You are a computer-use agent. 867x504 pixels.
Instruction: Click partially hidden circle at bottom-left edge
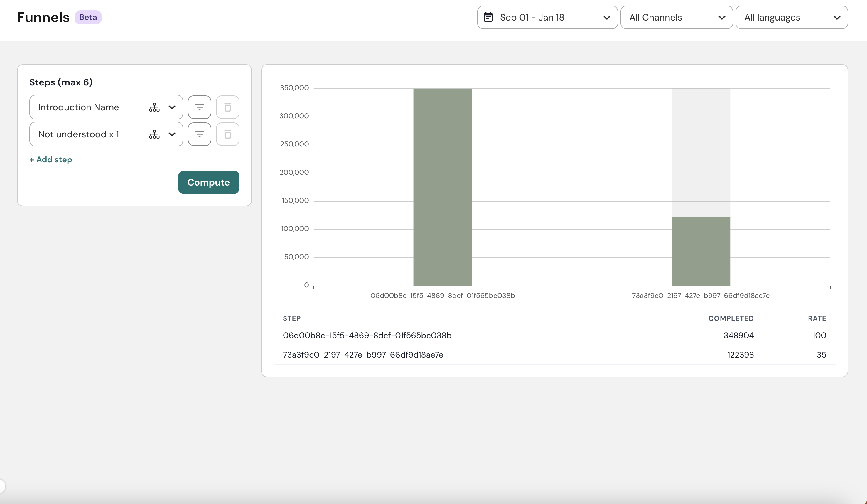(x=2, y=486)
